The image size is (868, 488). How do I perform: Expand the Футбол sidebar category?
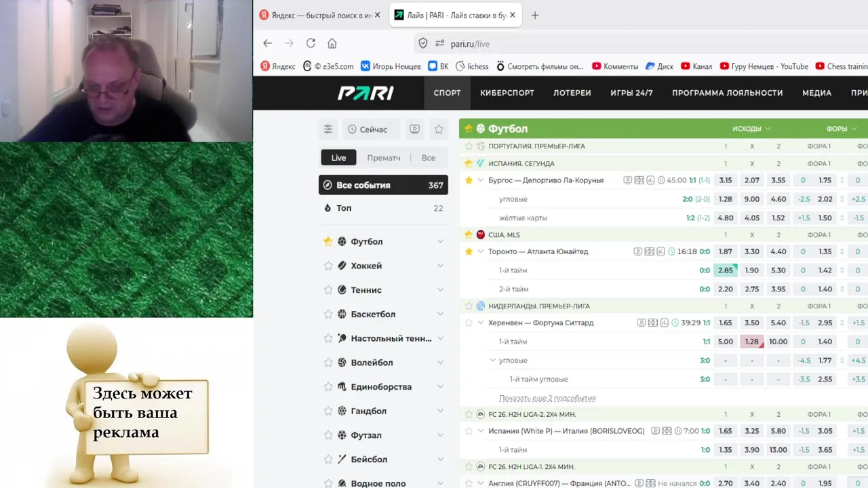(x=440, y=241)
